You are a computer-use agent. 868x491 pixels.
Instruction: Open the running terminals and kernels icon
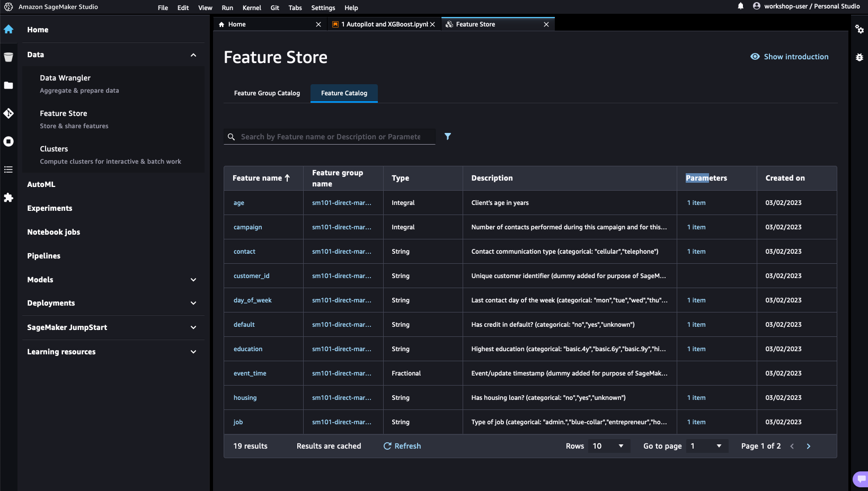pos(8,141)
